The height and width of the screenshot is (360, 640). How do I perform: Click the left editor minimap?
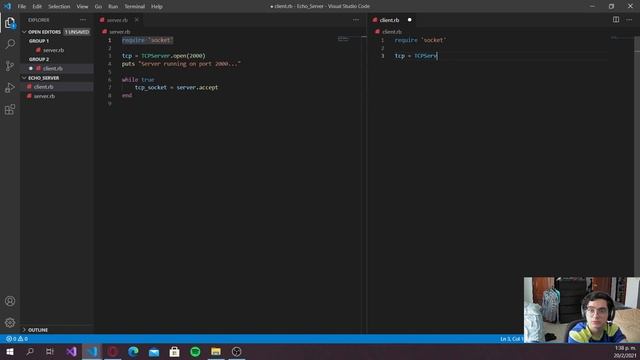point(343,39)
